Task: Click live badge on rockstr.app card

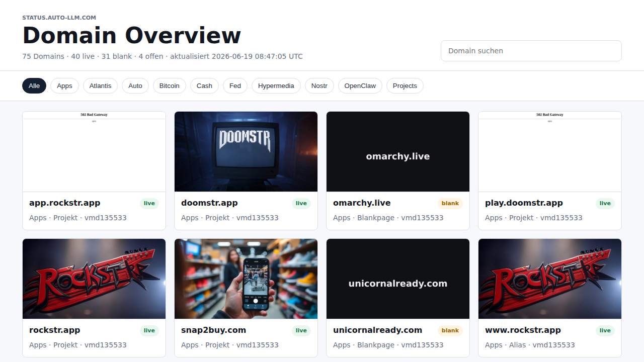Action: point(149,331)
